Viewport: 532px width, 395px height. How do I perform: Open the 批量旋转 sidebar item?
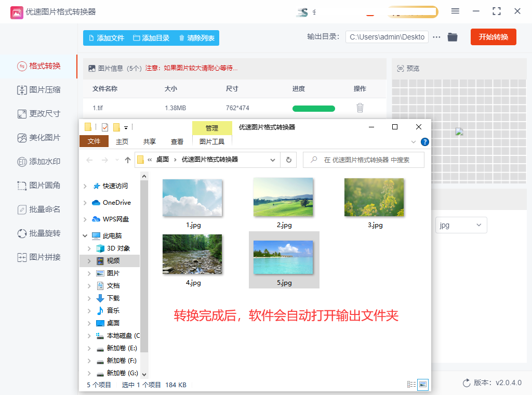click(38, 233)
